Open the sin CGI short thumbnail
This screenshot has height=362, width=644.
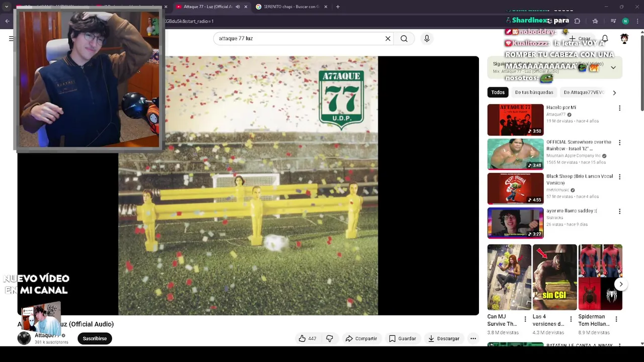tap(554, 277)
